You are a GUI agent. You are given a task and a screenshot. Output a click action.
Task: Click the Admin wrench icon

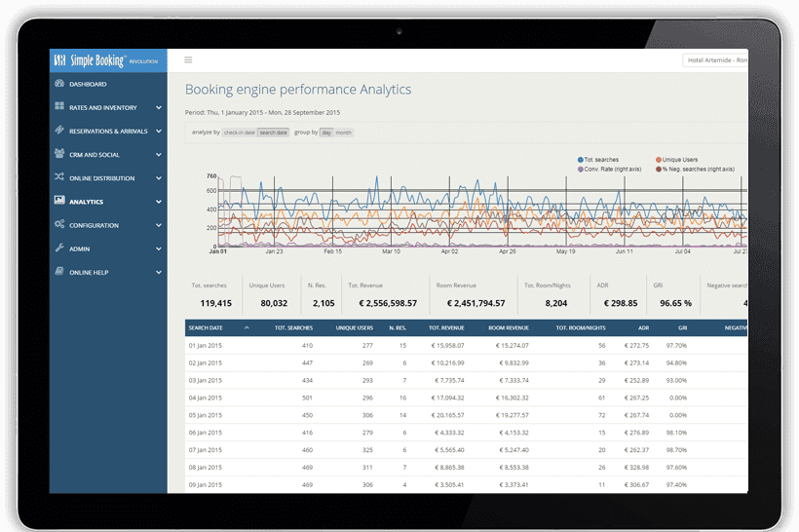pyautogui.click(x=59, y=247)
